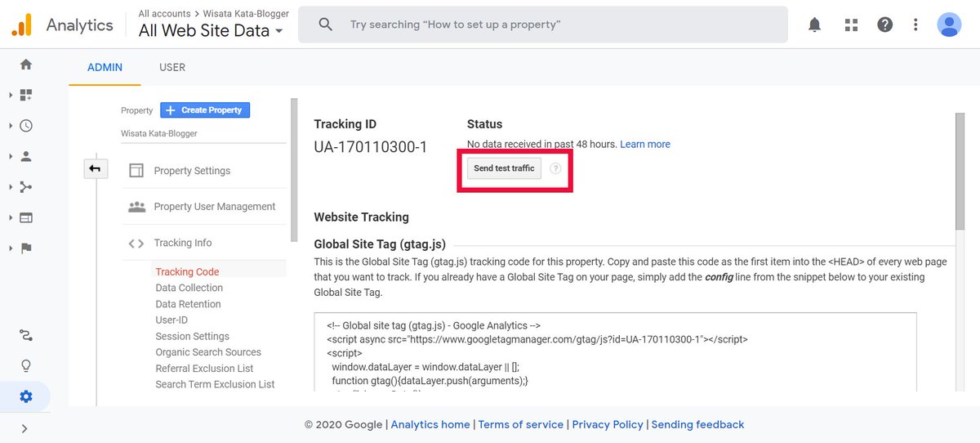Select Tracking Code submenu item
Screen dimensions: 980x443
(187, 272)
